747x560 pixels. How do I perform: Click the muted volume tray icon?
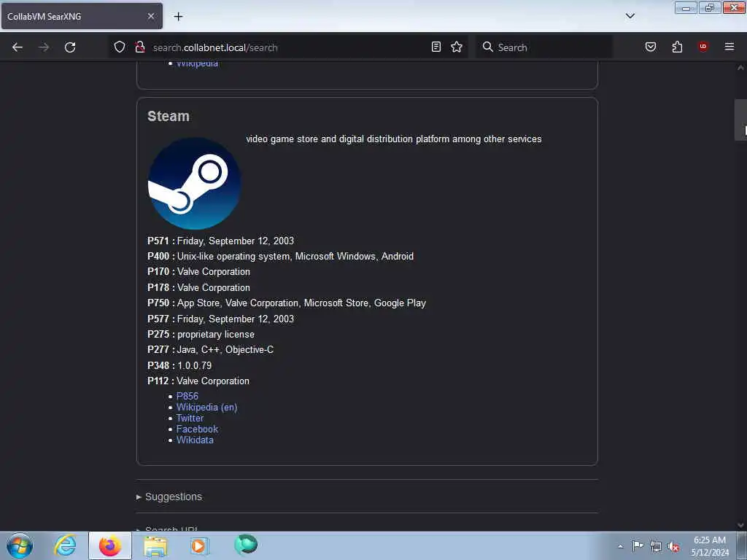tap(673, 546)
